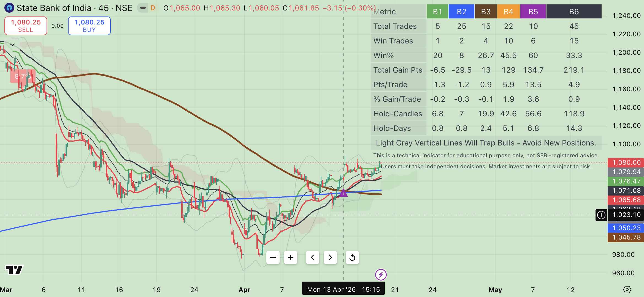Click the blue 1,050.23 price label

click(626, 228)
